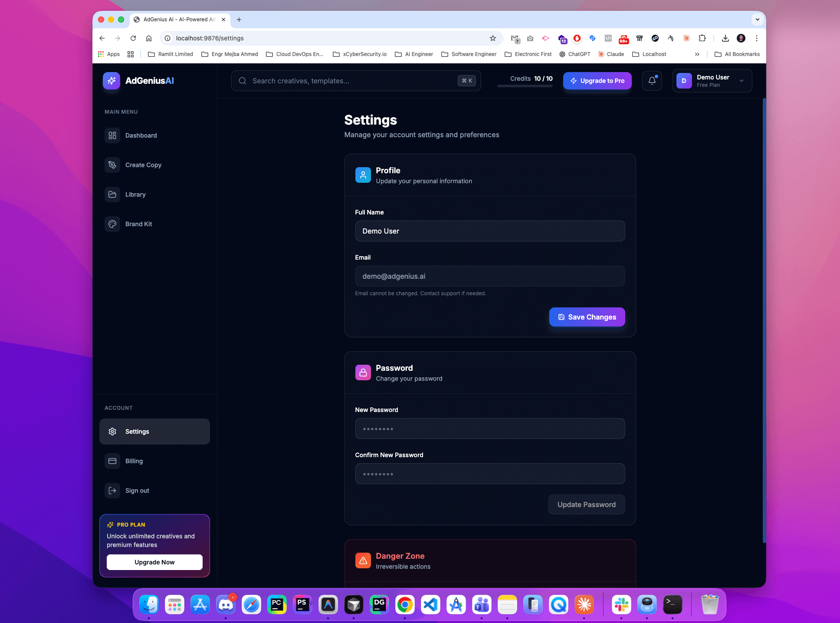Click the search creatives input field
Image resolution: width=840 pixels, height=623 pixels.
coord(356,81)
